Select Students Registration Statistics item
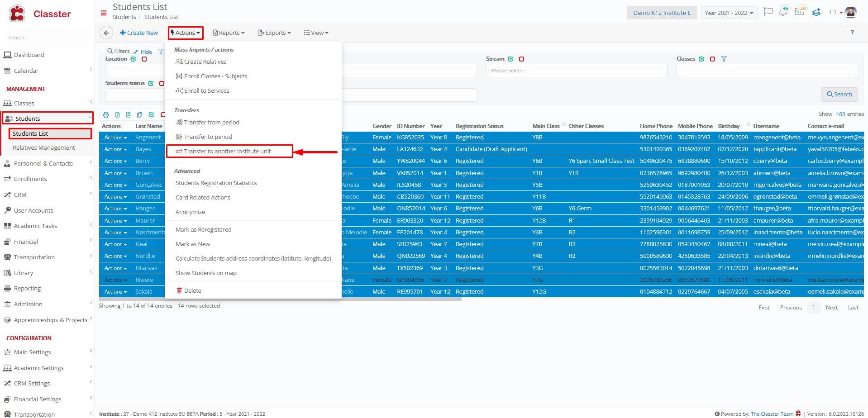The height and width of the screenshot is (418, 868). tap(216, 183)
